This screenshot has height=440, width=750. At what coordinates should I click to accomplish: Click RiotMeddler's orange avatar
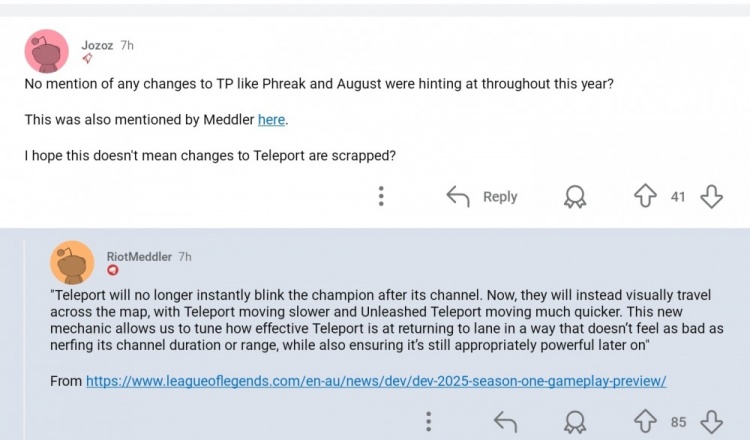coord(72,263)
